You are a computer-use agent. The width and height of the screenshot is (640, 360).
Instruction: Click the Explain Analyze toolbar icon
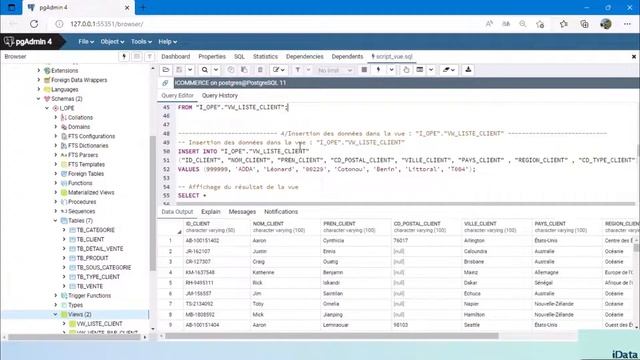coord(420,70)
